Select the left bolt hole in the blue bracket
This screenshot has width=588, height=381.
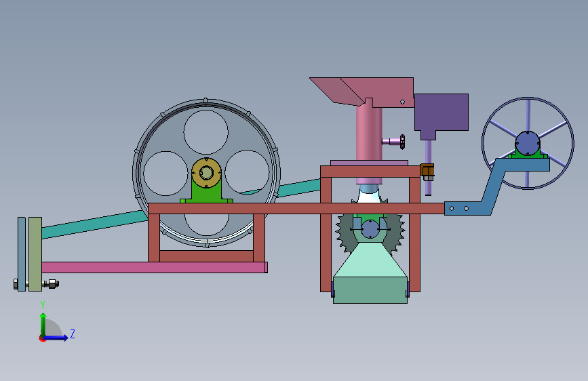click(x=452, y=209)
